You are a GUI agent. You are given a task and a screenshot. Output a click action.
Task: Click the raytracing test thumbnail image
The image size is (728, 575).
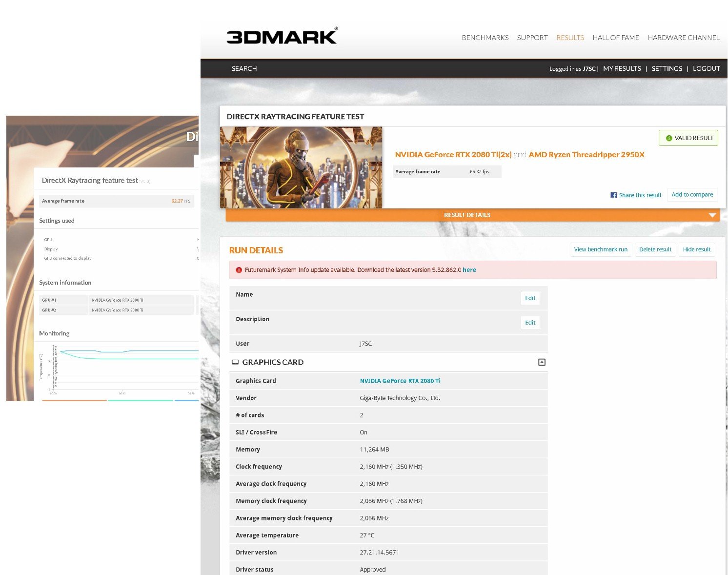(x=301, y=167)
